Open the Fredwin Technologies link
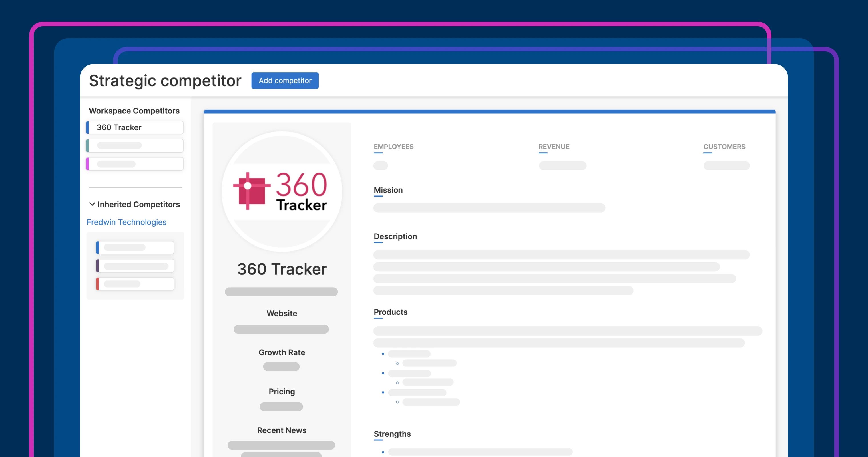Image resolution: width=868 pixels, height=457 pixels. pyautogui.click(x=126, y=222)
